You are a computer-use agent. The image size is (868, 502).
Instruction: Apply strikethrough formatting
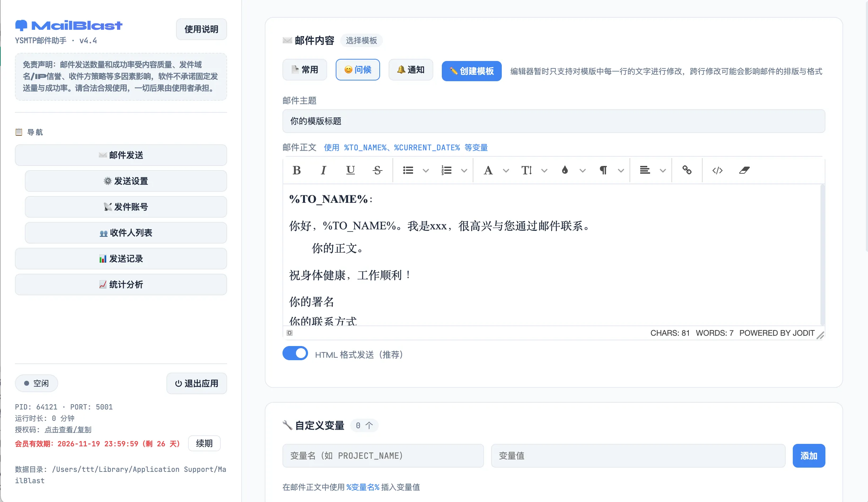tap(377, 171)
